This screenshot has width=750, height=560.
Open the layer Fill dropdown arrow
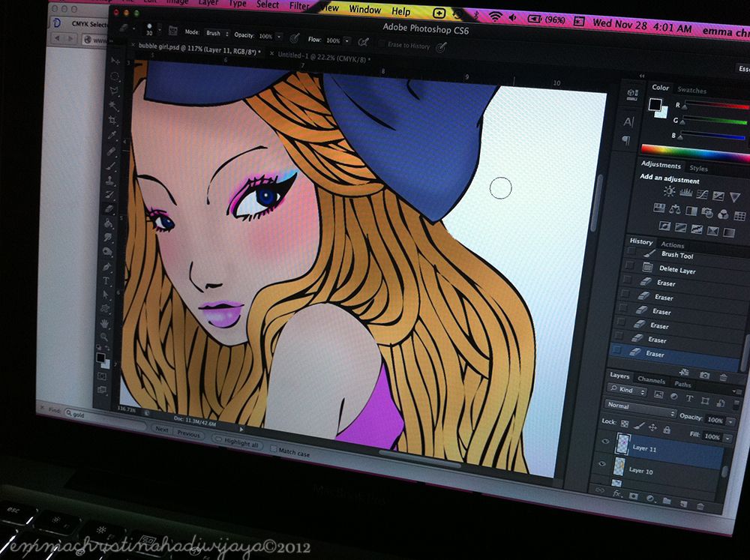[x=728, y=438]
